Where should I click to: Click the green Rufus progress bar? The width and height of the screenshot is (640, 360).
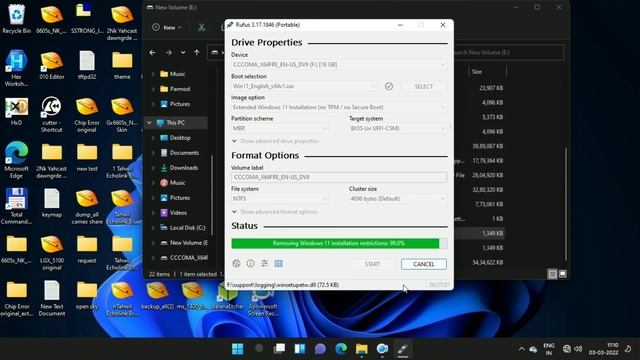click(339, 243)
